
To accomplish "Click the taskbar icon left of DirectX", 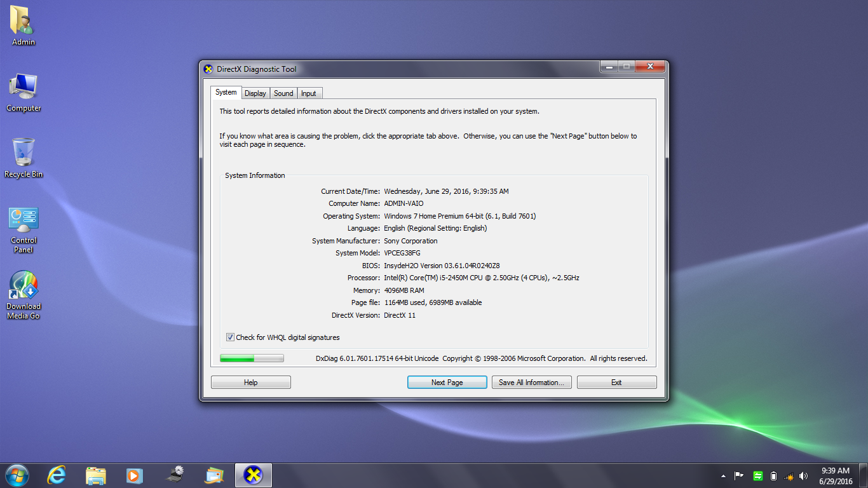I will [214, 475].
